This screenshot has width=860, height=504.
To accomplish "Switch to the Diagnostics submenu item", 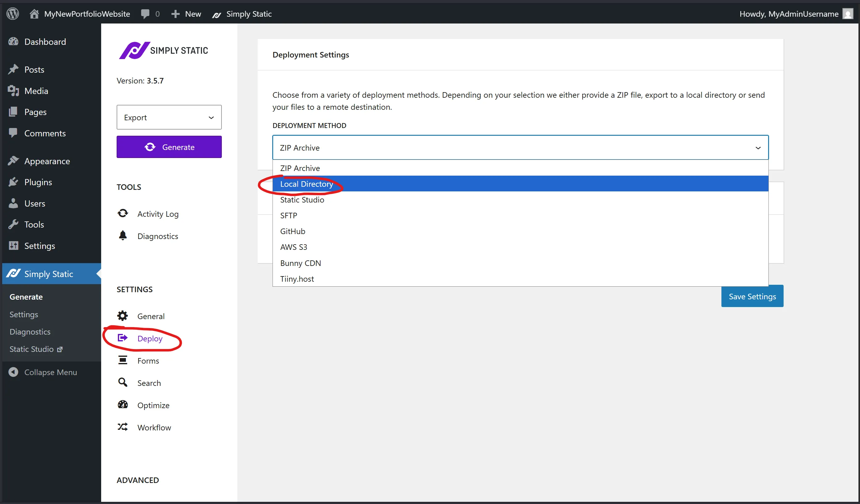I will coord(30,331).
